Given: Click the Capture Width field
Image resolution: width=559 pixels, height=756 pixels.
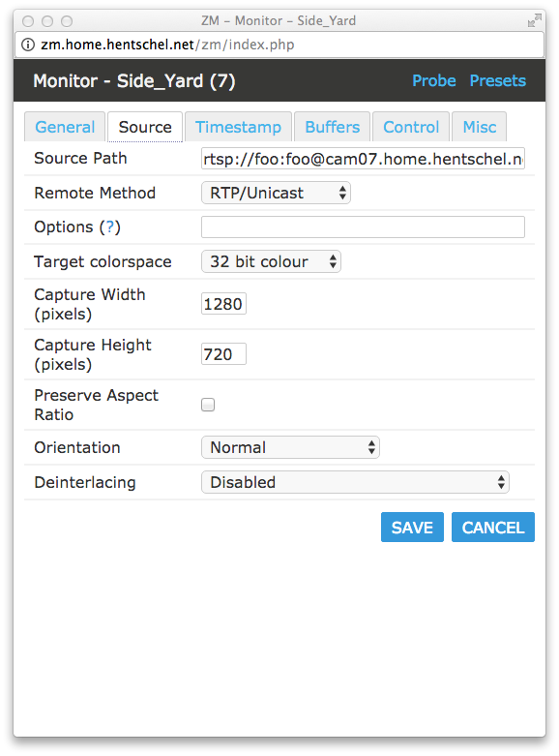Looking at the screenshot, I should tap(223, 304).
